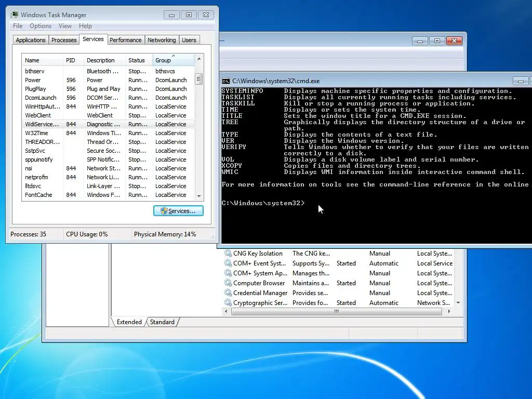Click the scroll up arrow in Task Manager list
The image size is (532, 399).
[x=199, y=59]
